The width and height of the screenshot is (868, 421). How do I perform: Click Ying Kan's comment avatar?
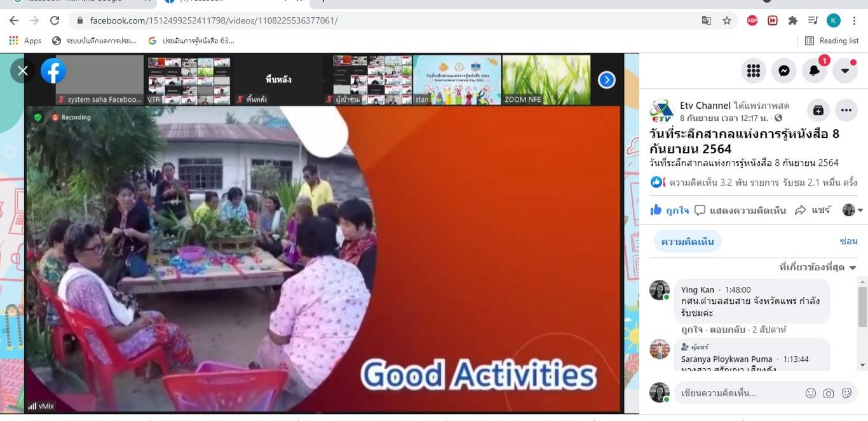pos(660,290)
